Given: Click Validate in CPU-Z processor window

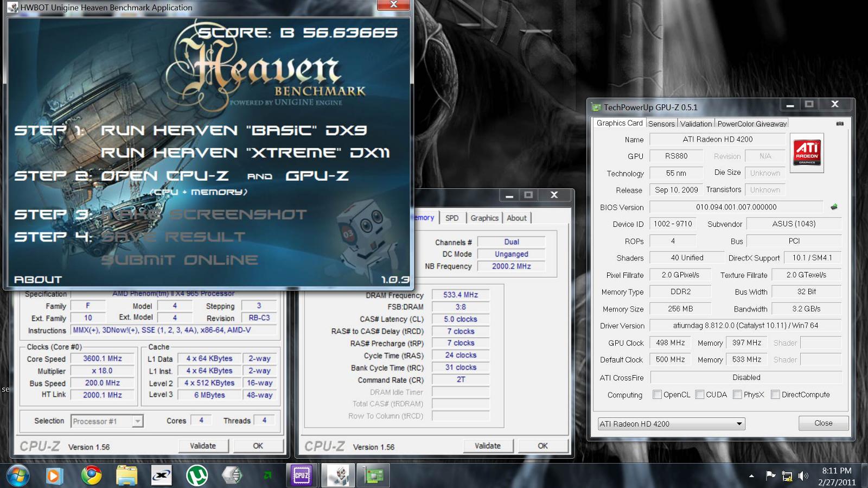Looking at the screenshot, I should click(x=203, y=446).
